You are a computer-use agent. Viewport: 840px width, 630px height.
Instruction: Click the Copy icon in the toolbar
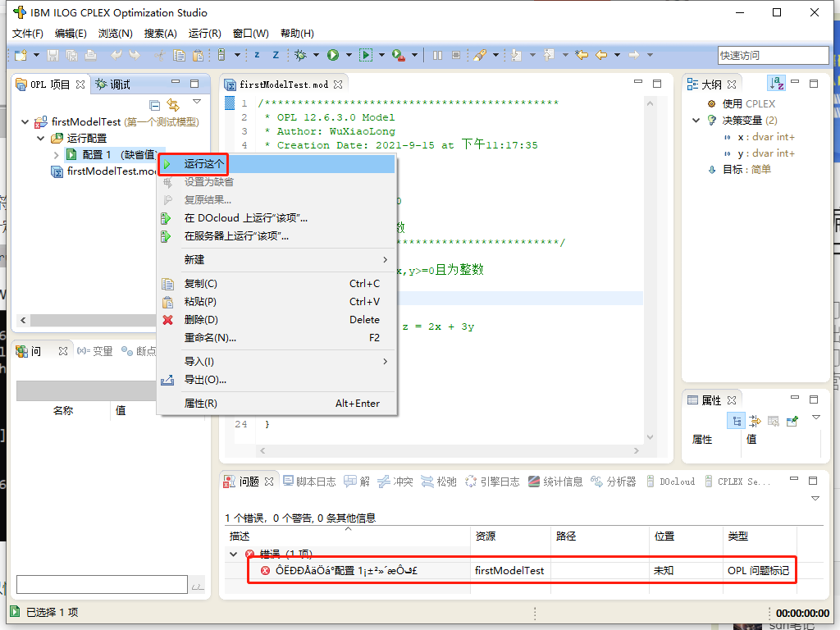coord(179,55)
